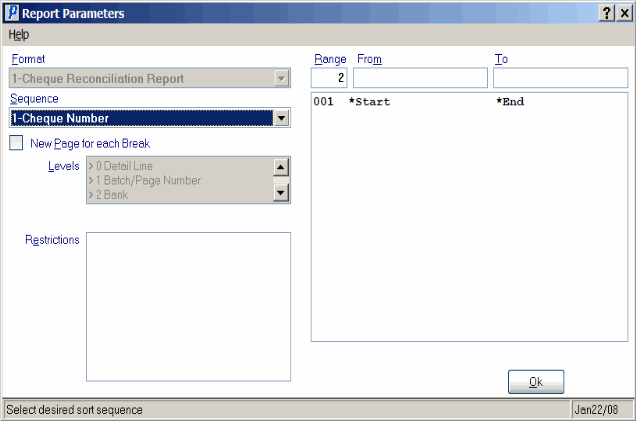This screenshot has width=636, height=421.
Task: Open the Format dropdown arrow
Action: [281, 78]
